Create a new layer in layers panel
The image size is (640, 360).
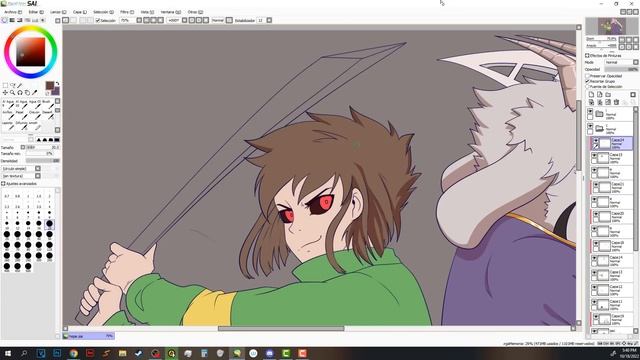(591, 94)
